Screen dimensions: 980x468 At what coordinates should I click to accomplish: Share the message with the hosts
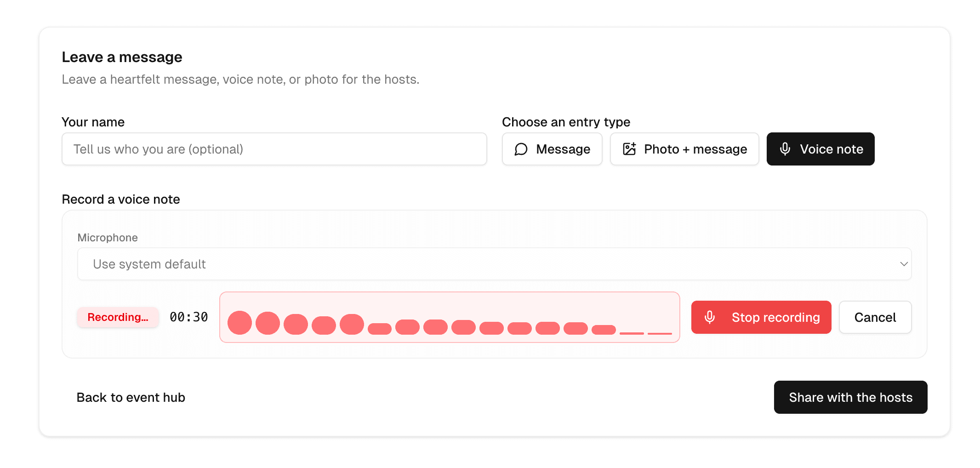(850, 397)
